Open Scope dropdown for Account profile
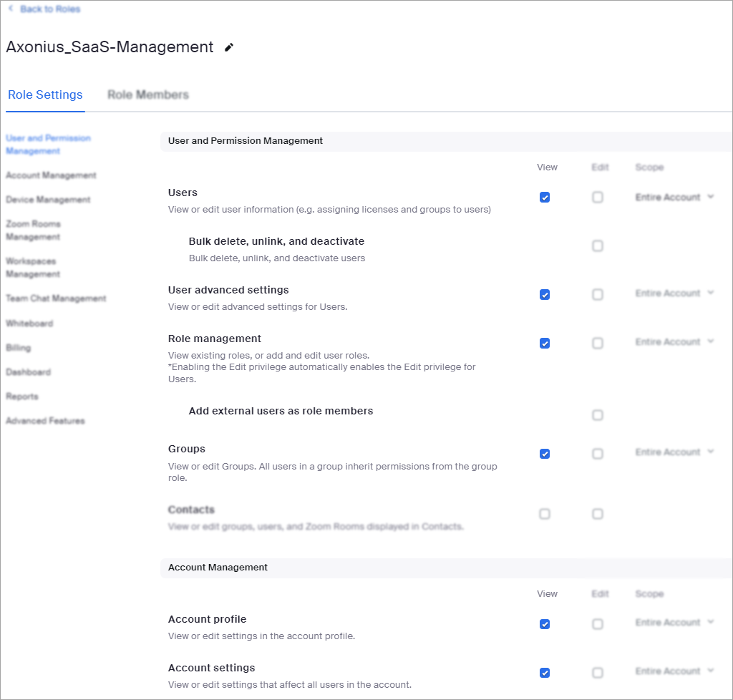 click(x=674, y=623)
